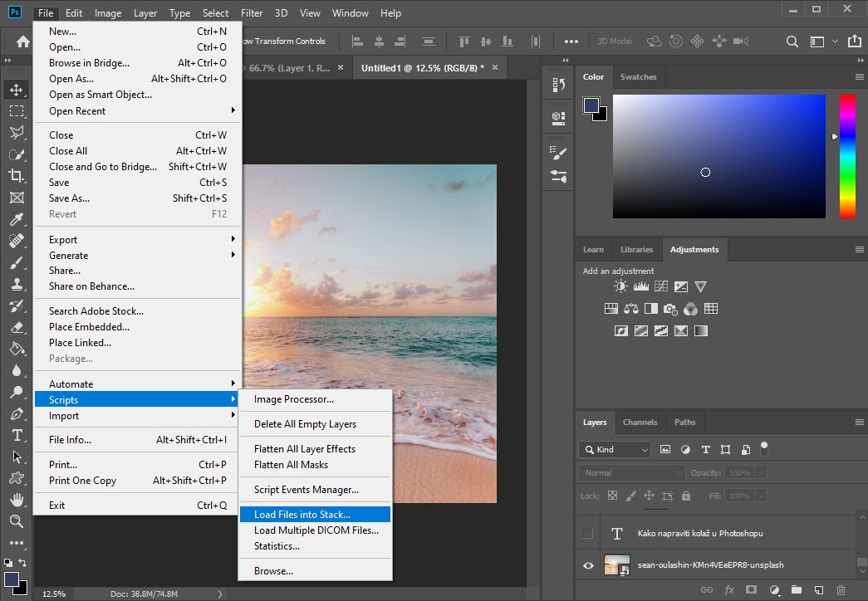868x601 pixels.
Task: Click Save As in File menu
Action: coord(70,198)
